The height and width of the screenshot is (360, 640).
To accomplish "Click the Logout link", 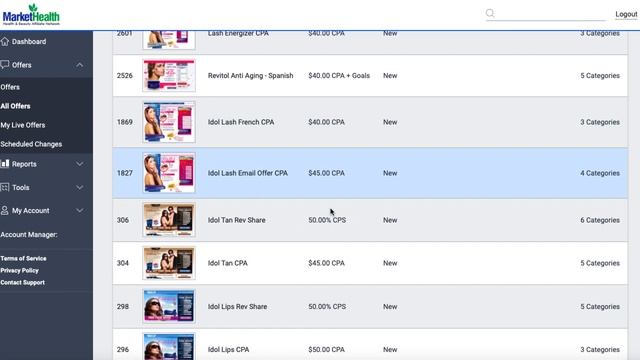I will pyautogui.click(x=626, y=14).
